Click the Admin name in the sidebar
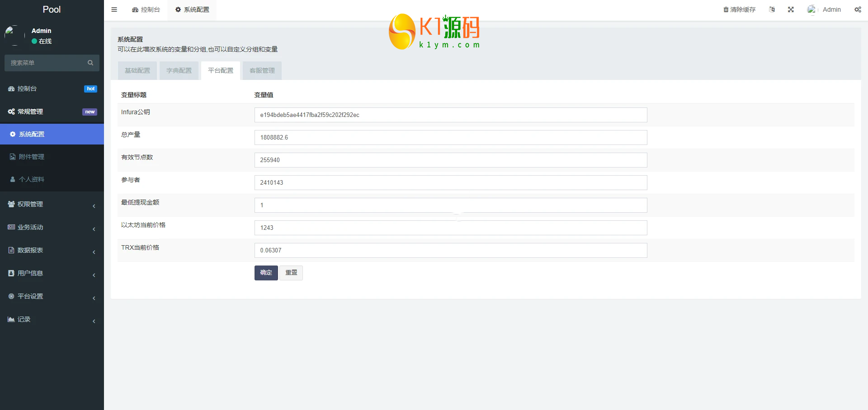Viewport: 868px width, 410px height. [x=42, y=31]
